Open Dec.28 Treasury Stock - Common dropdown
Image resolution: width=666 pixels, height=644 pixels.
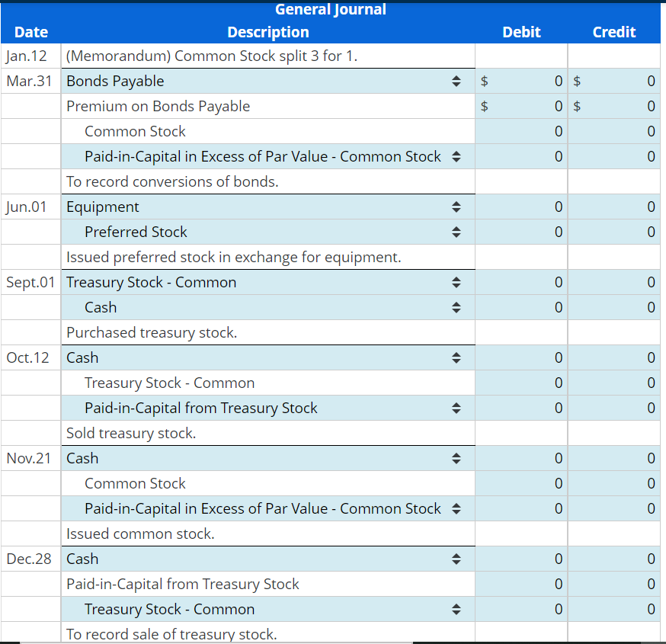coord(268,609)
